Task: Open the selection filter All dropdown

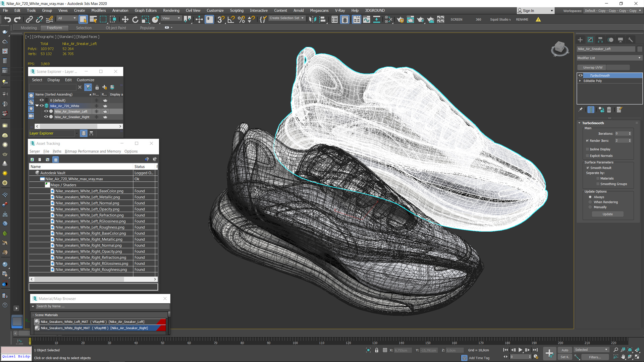Action: click(x=67, y=18)
